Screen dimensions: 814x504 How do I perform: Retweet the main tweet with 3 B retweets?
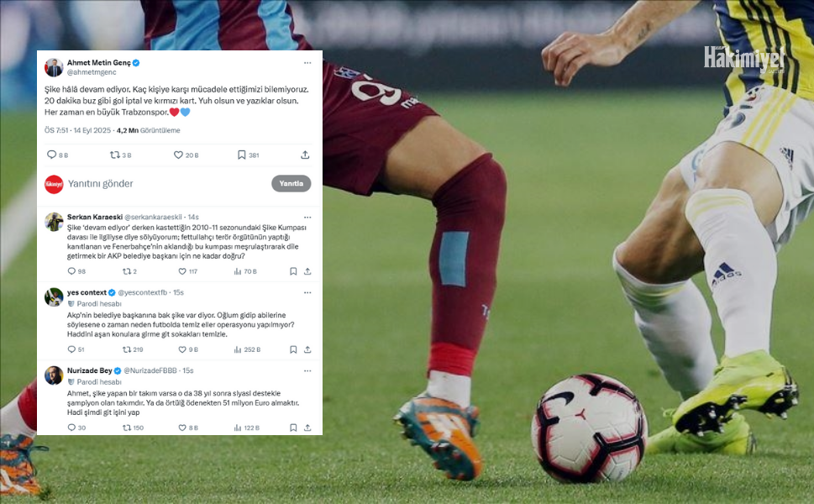tap(115, 155)
